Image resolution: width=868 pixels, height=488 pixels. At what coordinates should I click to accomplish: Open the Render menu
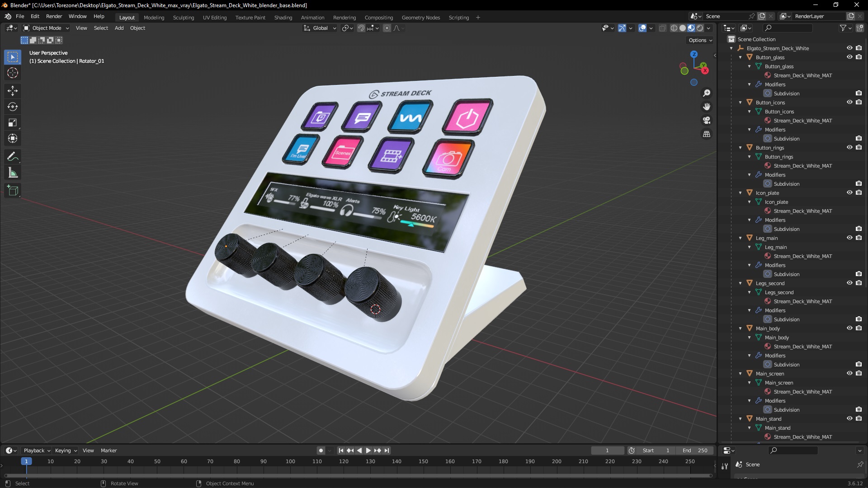coord(54,16)
